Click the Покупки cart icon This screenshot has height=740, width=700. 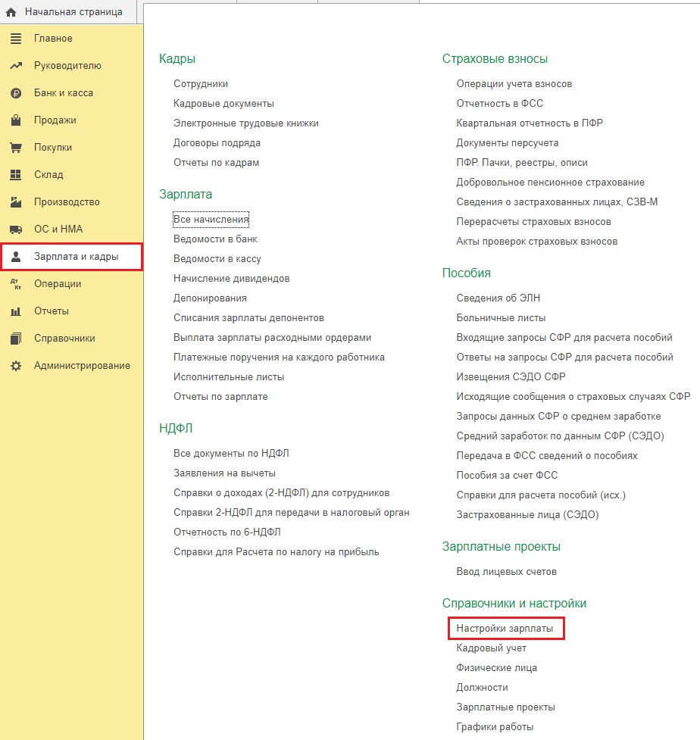pos(16,147)
